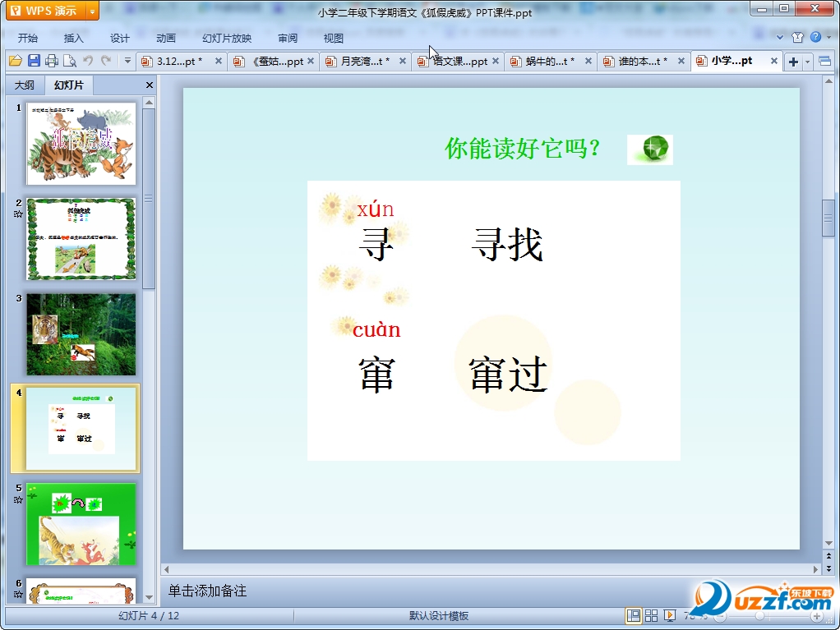Close the 《蚕姑...ppt document tab
Image resolution: width=840 pixels, height=630 pixels.
click(311, 61)
